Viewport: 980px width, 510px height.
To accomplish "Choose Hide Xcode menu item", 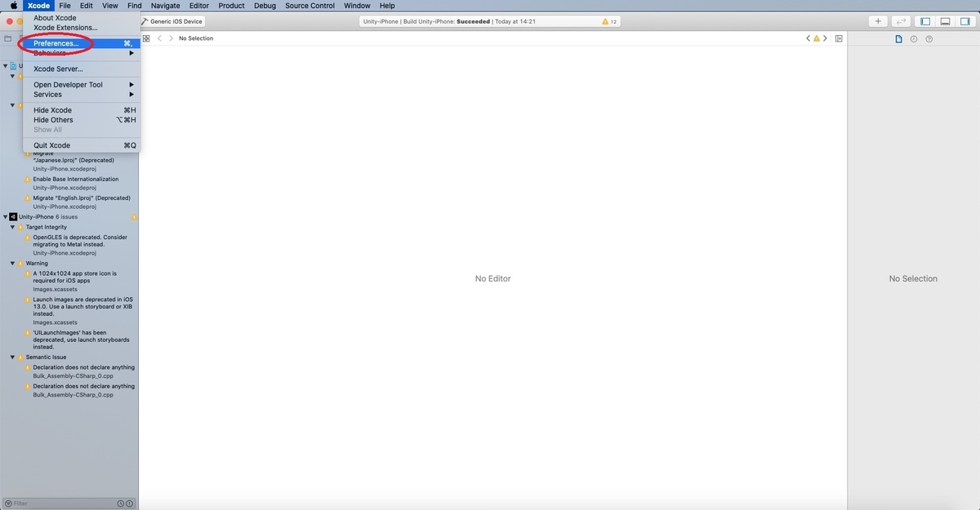I will [82, 110].
